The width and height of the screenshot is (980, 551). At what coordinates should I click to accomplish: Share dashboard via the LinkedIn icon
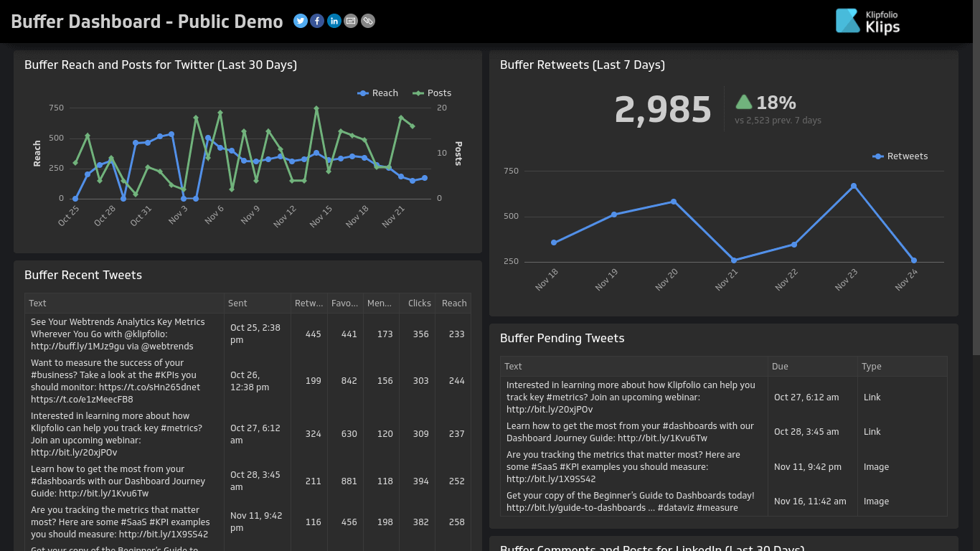point(334,21)
